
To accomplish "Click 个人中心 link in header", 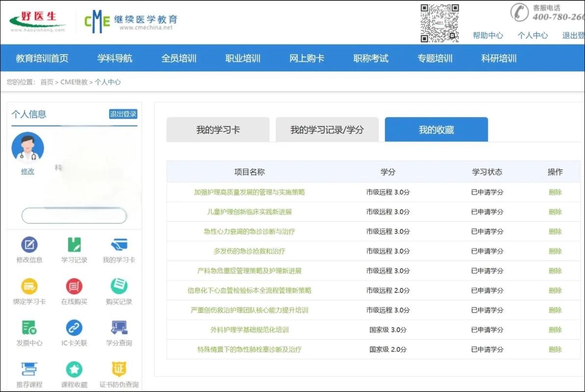I will point(533,35).
